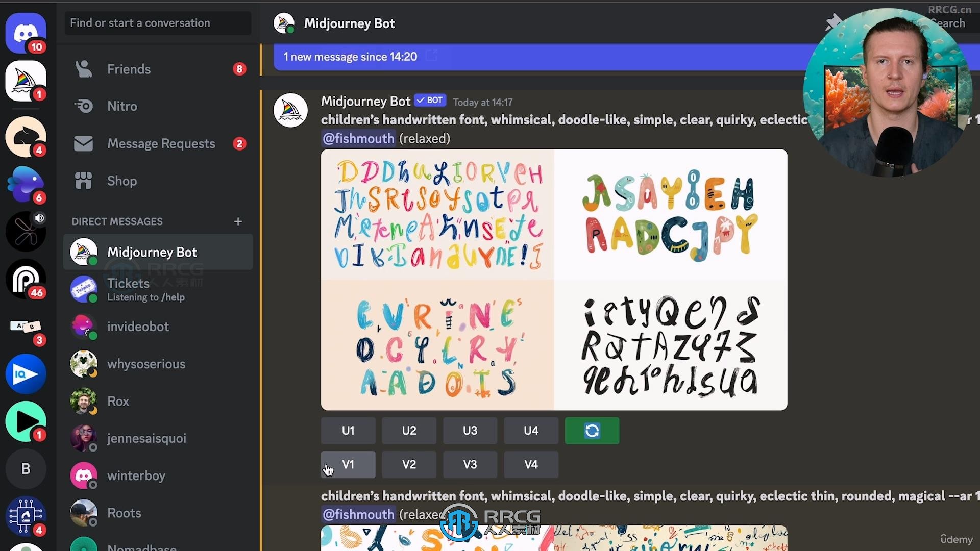Open Message Requests
The width and height of the screenshot is (980, 551).
[x=158, y=144]
